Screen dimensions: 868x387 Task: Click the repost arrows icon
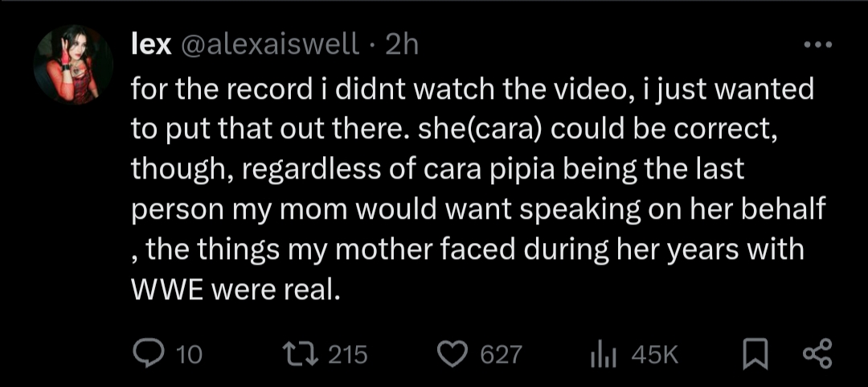tap(304, 352)
